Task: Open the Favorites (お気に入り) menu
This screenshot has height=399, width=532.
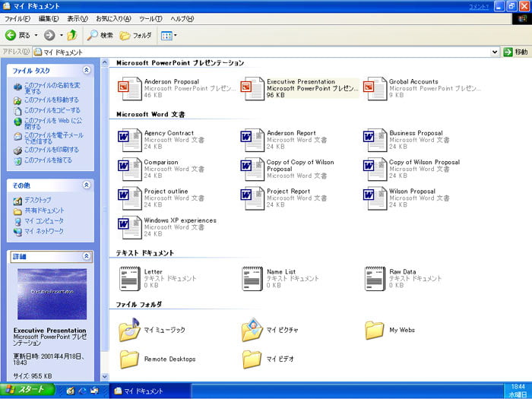Action: (113, 19)
